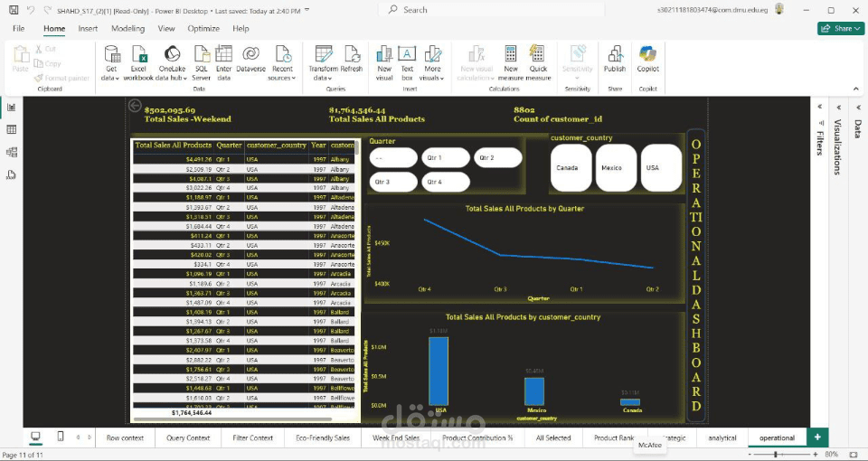The width and height of the screenshot is (868, 461).
Task: Open the View ribbon tab
Action: 166,28
